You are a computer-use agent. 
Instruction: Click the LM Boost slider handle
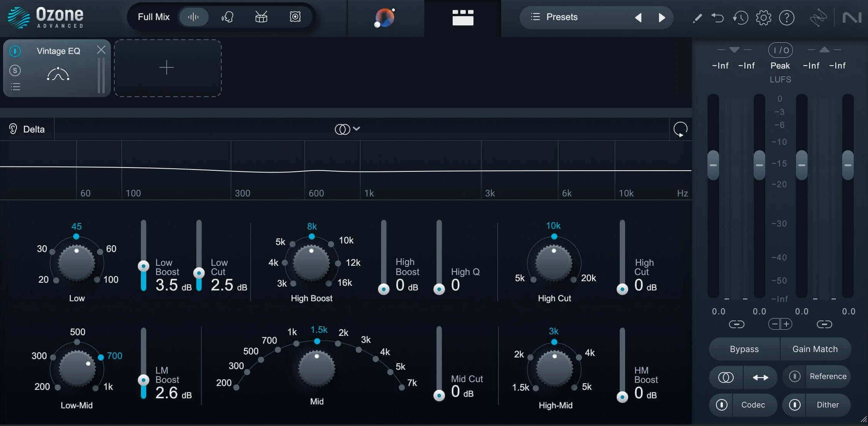click(x=144, y=380)
